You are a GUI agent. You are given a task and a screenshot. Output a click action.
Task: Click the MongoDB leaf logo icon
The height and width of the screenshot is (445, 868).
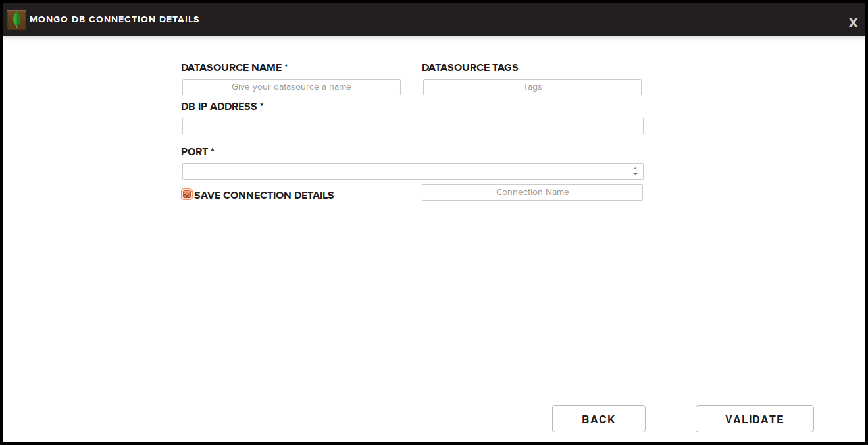point(16,20)
